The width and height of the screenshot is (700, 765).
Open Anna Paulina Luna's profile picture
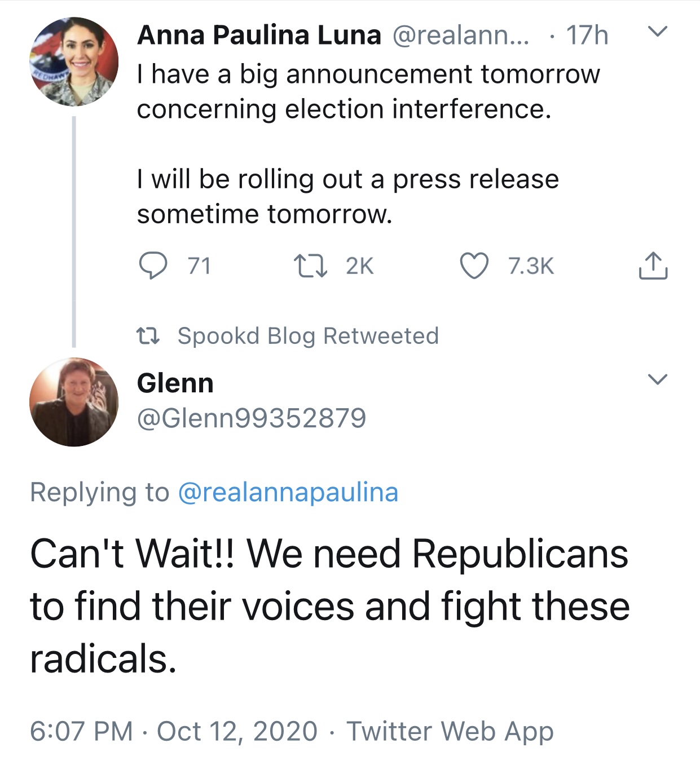pyautogui.click(x=74, y=61)
